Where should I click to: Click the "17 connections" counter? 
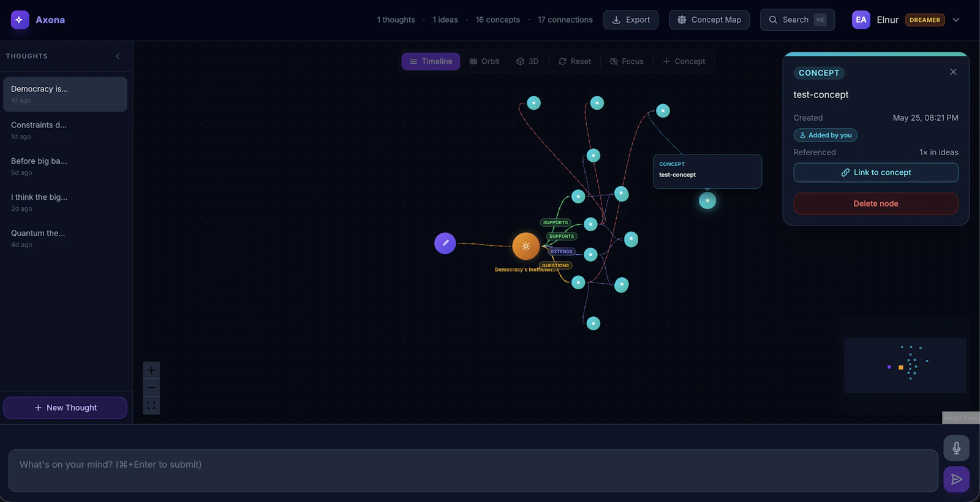565,20
